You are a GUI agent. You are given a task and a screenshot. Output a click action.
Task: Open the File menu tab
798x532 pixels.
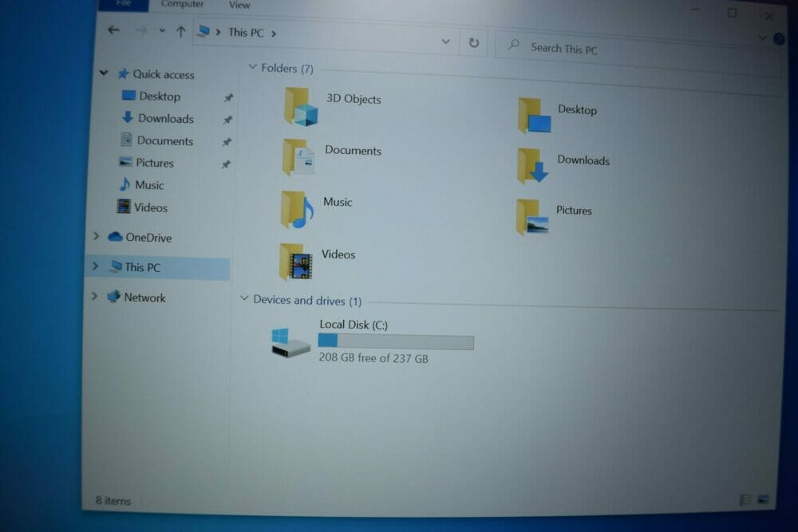pyautogui.click(x=123, y=4)
